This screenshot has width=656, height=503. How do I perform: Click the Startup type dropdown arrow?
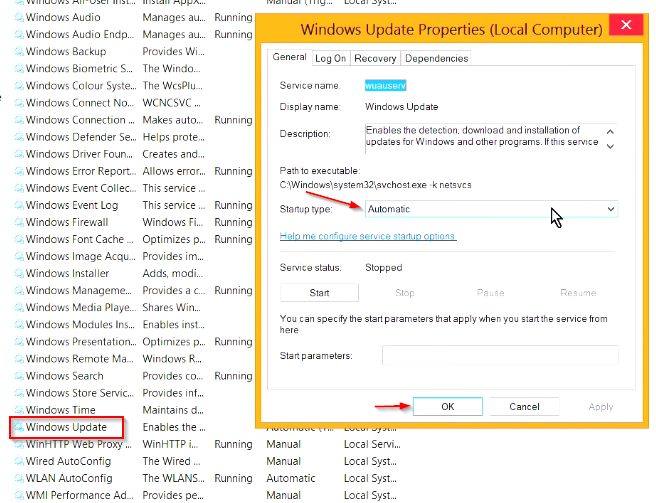pos(611,209)
